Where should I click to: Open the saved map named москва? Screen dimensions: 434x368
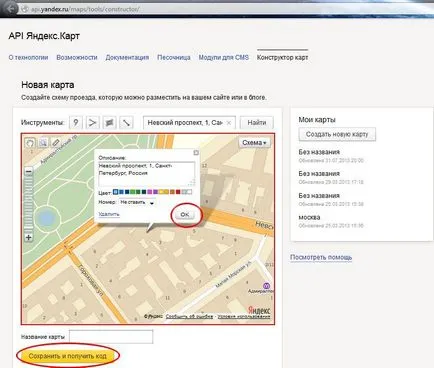coord(309,217)
